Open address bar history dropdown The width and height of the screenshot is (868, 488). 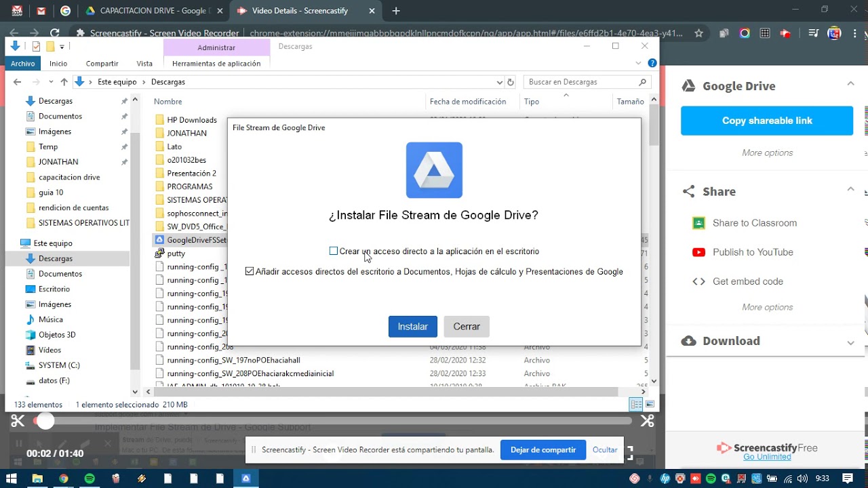pyautogui.click(x=499, y=82)
